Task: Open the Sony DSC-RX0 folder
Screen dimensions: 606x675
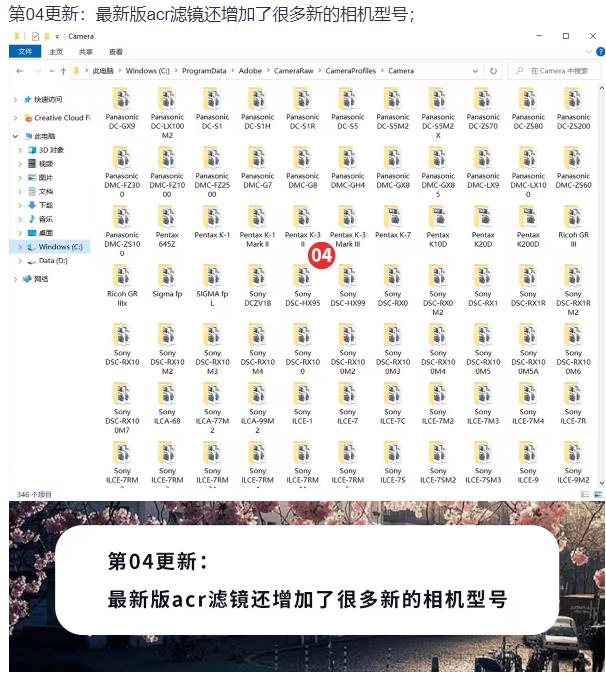Action: 393,285
